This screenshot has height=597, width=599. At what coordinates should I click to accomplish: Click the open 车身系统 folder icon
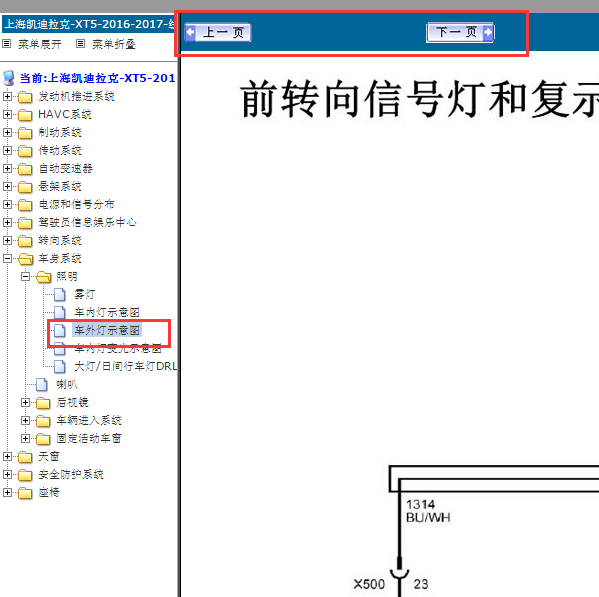26,259
